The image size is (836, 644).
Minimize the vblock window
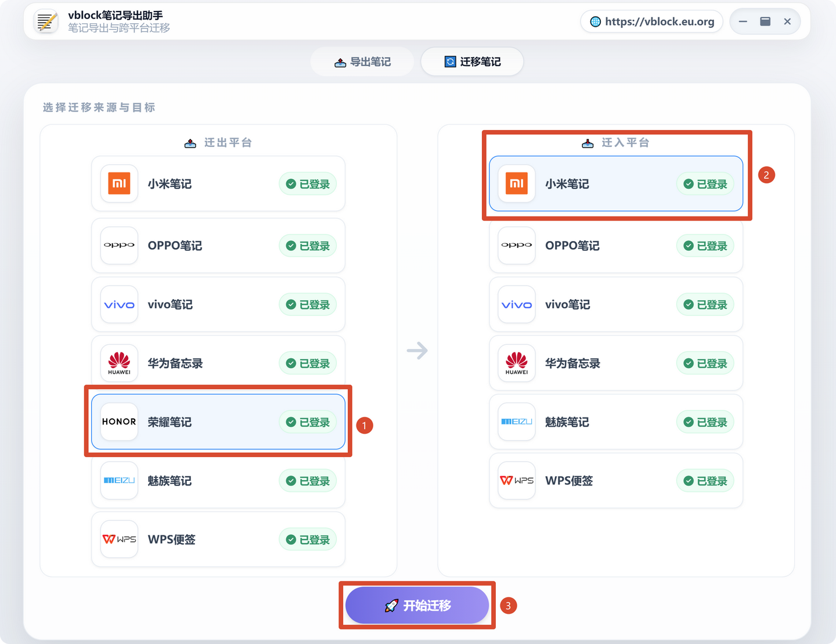tap(743, 21)
